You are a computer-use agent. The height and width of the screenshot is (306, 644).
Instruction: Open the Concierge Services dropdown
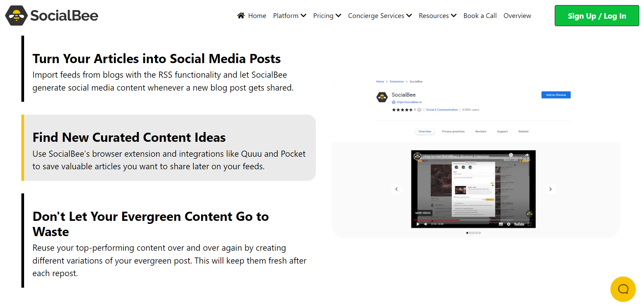tap(380, 16)
